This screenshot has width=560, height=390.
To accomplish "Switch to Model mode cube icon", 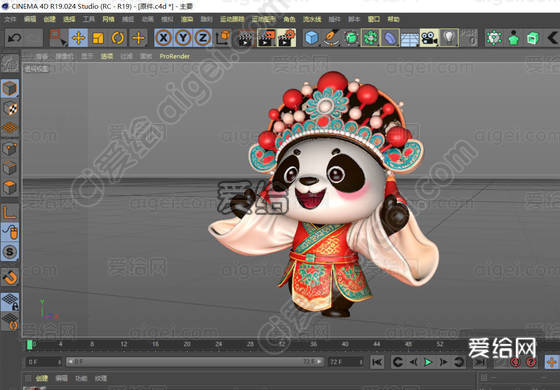I will coord(10,88).
